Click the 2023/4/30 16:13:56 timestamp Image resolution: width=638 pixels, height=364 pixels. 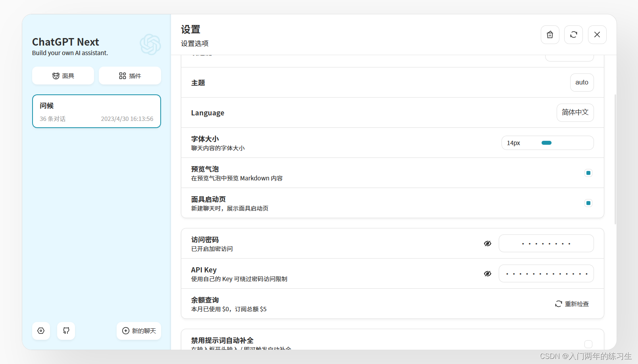(127, 119)
